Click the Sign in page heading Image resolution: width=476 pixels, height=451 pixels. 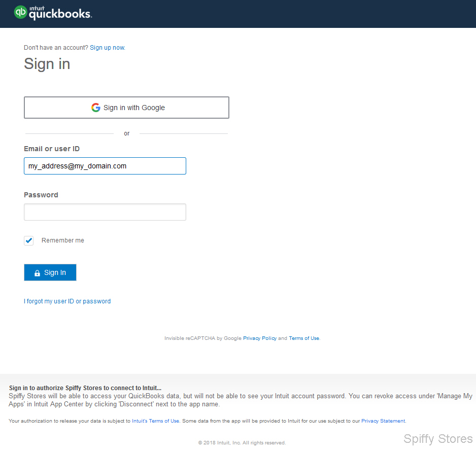tap(47, 64)
